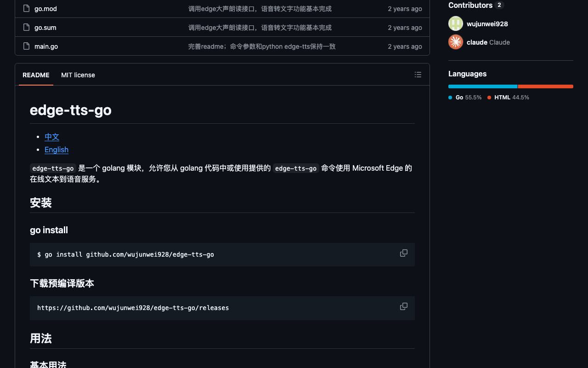Open go.mod commit message
Screen dimensions: 588x368
(x=260, y=9)
